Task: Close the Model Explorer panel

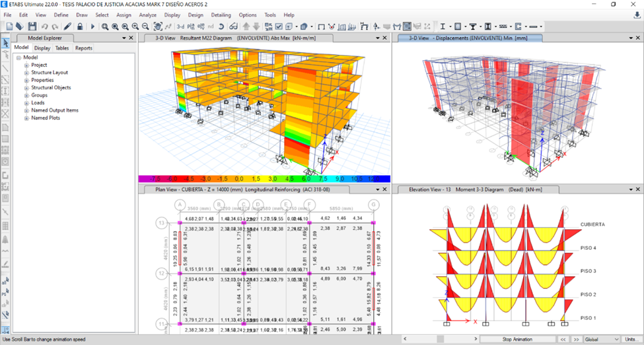Action: click(x=131, y=38)
